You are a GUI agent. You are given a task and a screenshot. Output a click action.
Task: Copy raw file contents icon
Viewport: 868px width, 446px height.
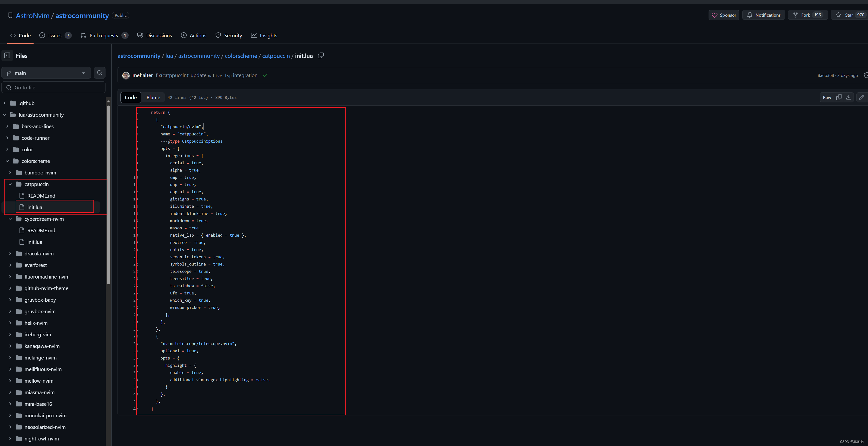click(x=839, y=97)
